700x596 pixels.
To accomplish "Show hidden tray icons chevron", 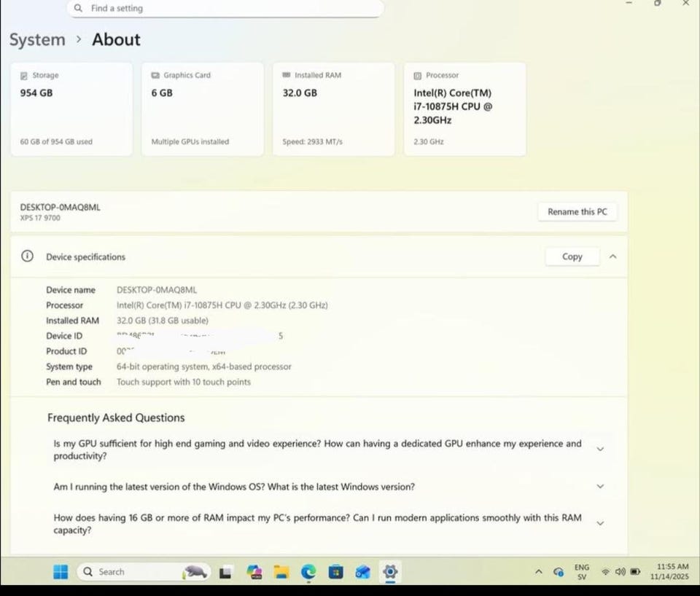I will click(x=539, y=572).
